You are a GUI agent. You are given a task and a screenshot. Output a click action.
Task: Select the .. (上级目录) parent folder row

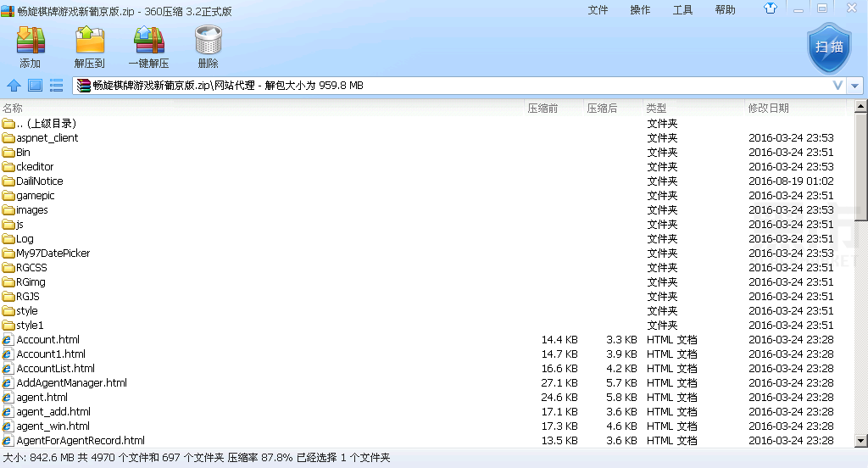pos(426,124)
